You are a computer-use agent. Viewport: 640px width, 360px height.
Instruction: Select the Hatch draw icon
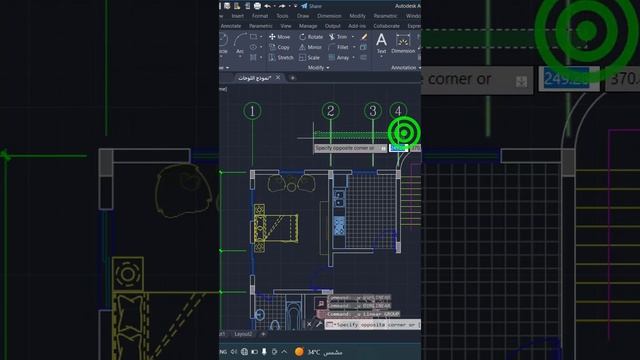click(x=253, y=58)
